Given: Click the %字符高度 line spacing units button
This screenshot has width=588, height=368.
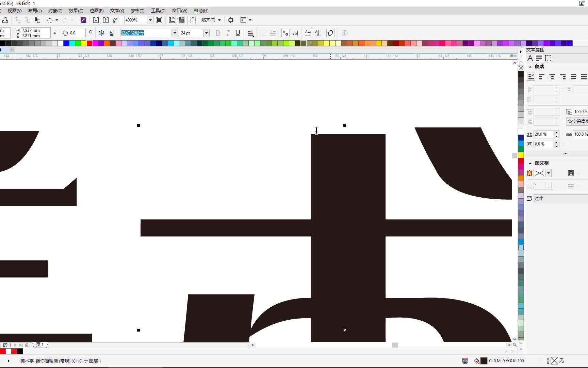Looking at the screenshot, I should pos(577,121).
